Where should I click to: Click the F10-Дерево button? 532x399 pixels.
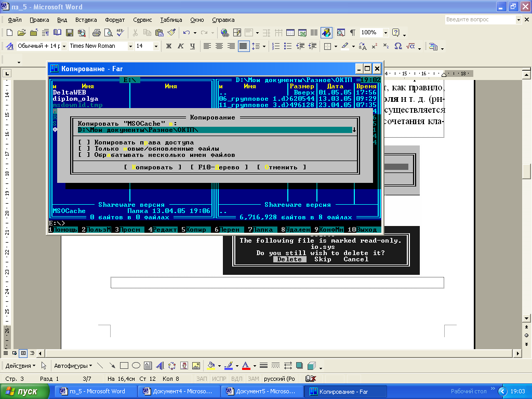coord(219,167)
